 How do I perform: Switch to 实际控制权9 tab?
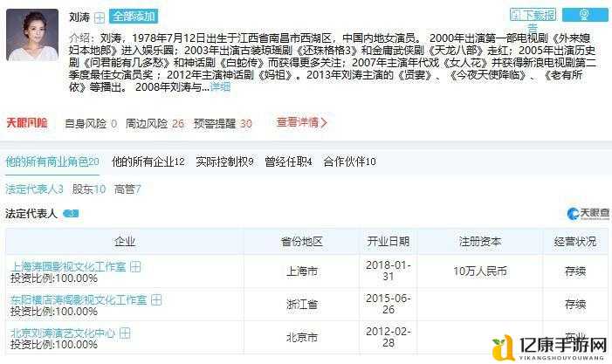coord(225,161)
